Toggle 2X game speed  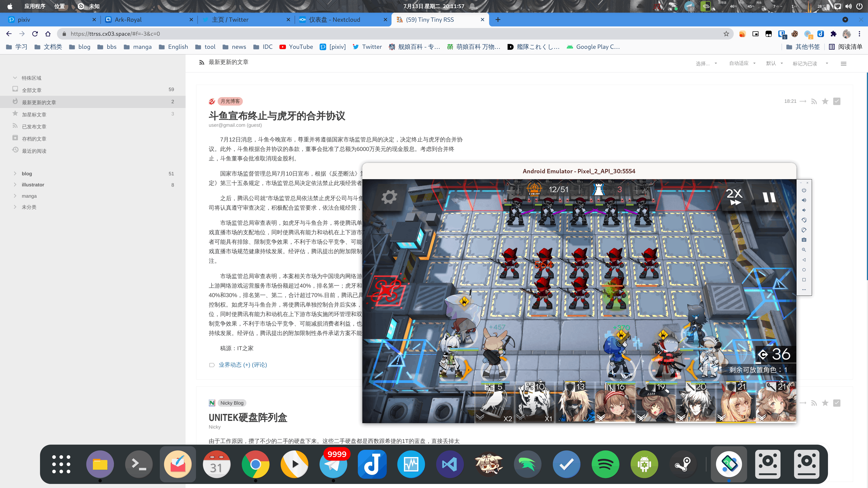pyautogui.click(x=734, y=197)
